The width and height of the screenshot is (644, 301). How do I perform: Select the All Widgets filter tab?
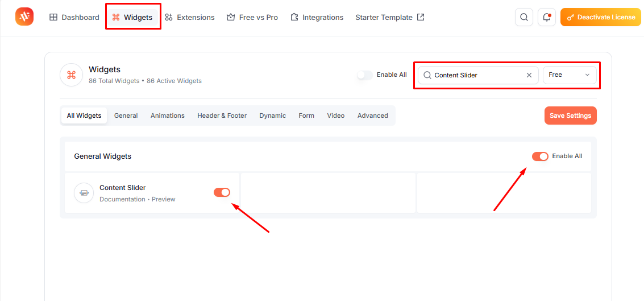coord(84,116)
